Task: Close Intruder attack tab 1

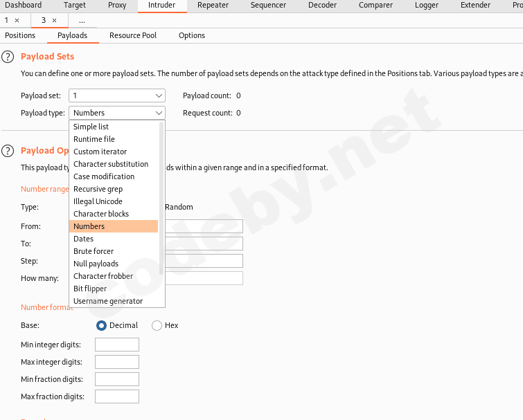Action: [x=17, y=20]
